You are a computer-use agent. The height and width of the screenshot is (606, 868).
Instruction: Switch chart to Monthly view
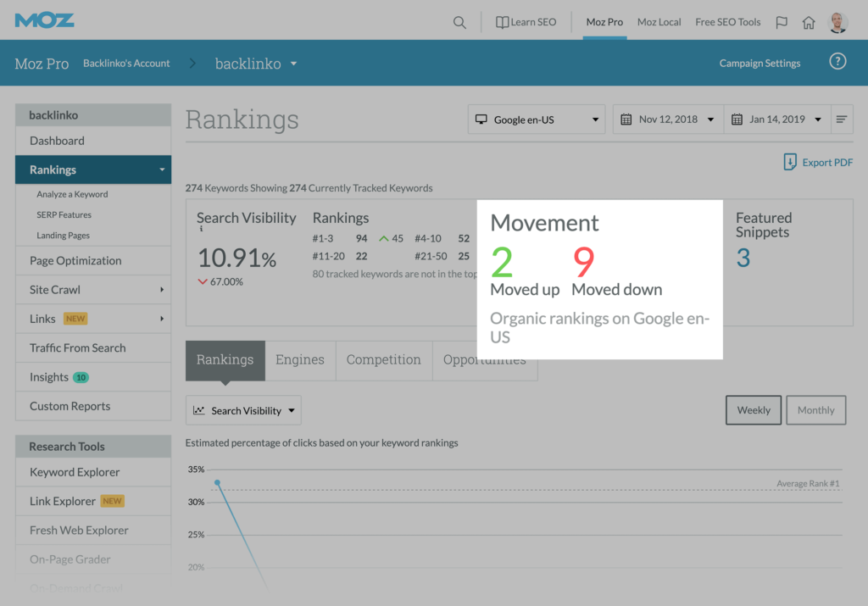click(x=815, y=410)
